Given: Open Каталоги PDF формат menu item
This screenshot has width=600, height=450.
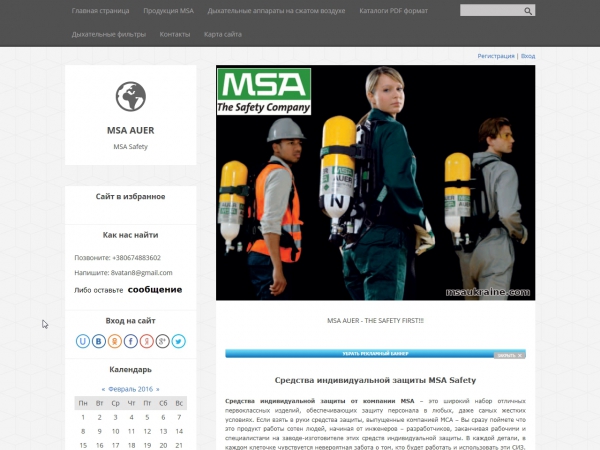Looking at the screenshot, I should point(393,11).
